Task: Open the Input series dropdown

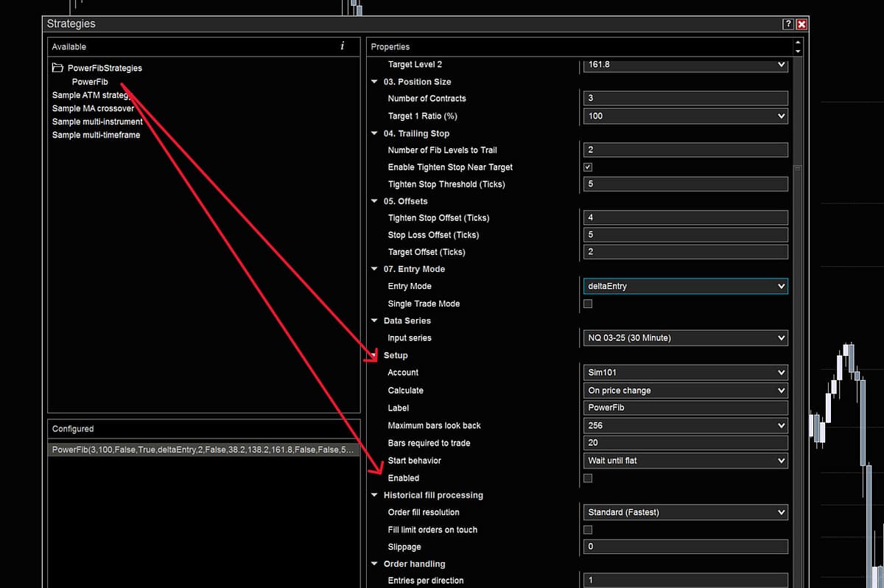Action: coord(684,338)
